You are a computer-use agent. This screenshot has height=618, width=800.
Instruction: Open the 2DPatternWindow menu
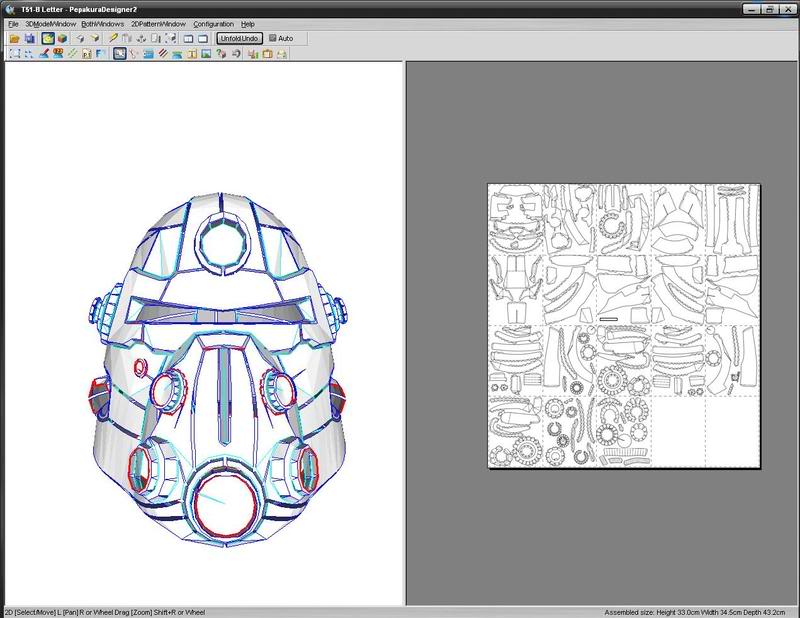point(158,24)
